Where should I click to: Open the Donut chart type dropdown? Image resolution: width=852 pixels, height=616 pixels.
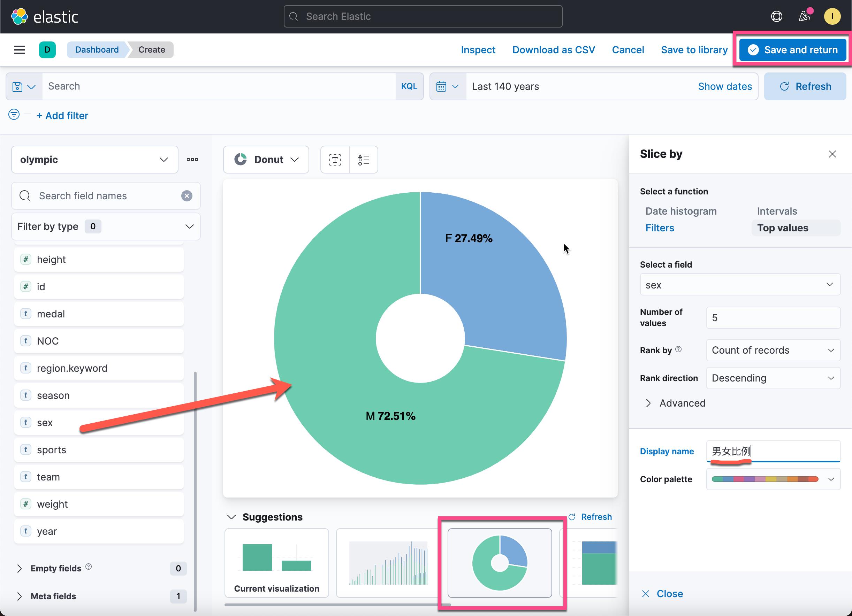click(266, 160)
